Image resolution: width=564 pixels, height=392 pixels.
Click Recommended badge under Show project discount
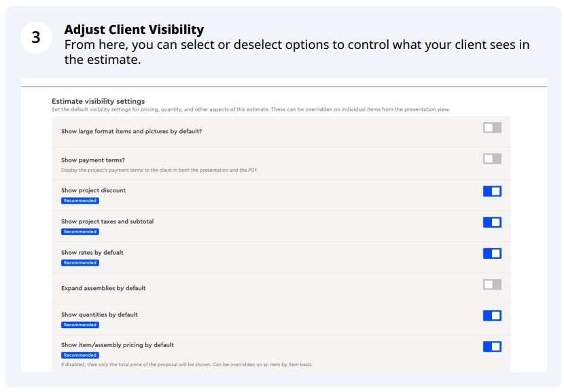(80, 200)
